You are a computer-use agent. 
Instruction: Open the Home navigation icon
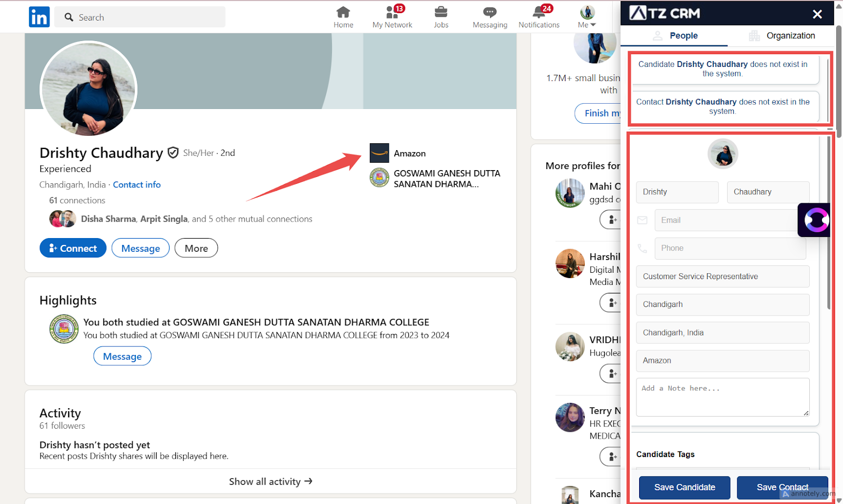pos(343,17)
